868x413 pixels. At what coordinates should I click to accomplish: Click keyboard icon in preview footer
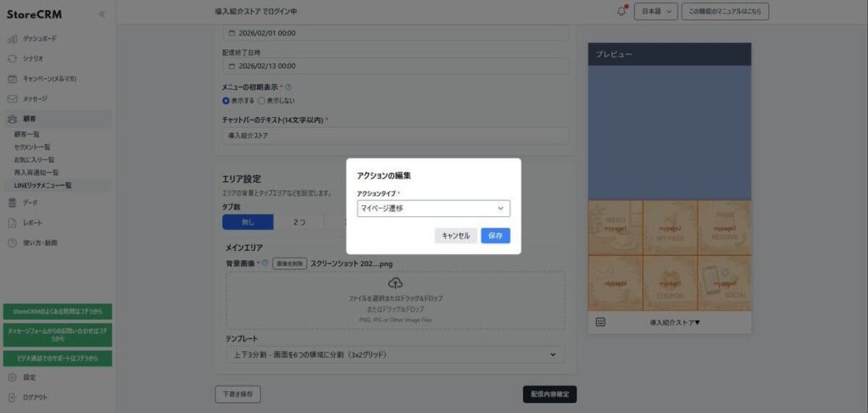click(x=600, y=322)
